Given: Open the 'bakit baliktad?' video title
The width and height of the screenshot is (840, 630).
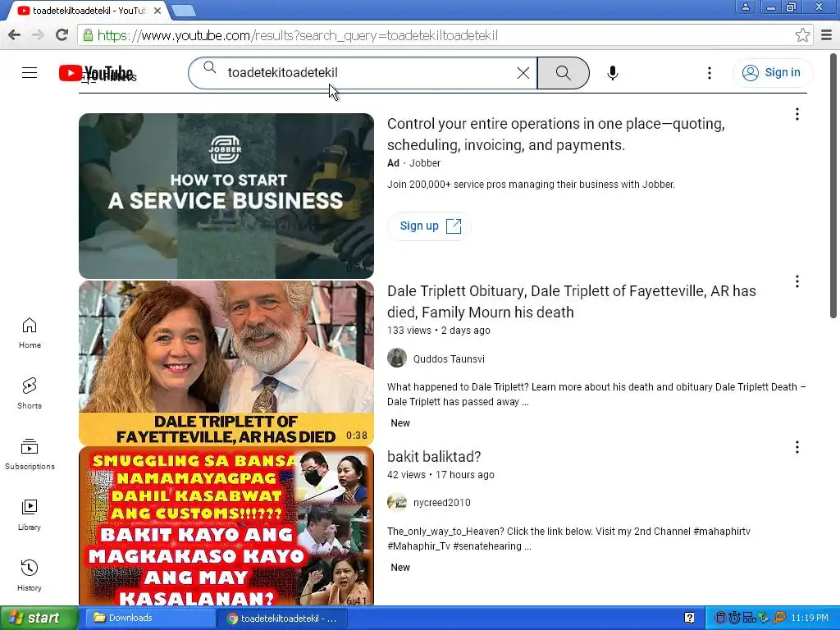Looking at the screenshot, I should pos(434,456).
